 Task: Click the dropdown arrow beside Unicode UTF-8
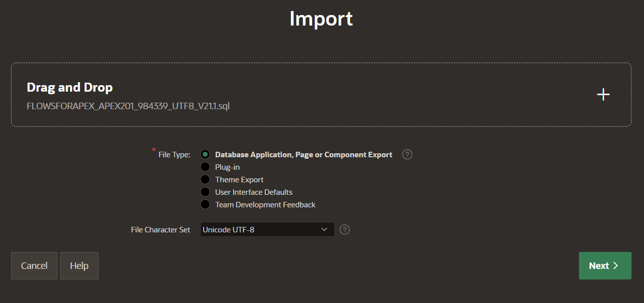click(324, 229)
